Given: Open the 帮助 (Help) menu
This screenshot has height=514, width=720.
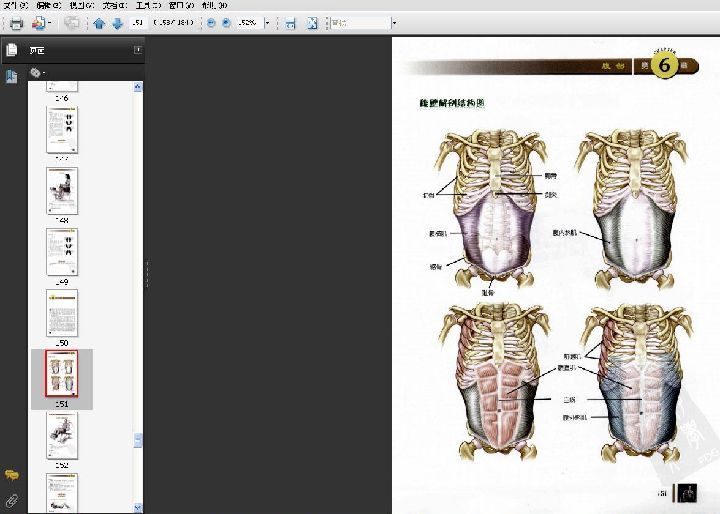Looking at the screenshot, I should pos(214,5).
